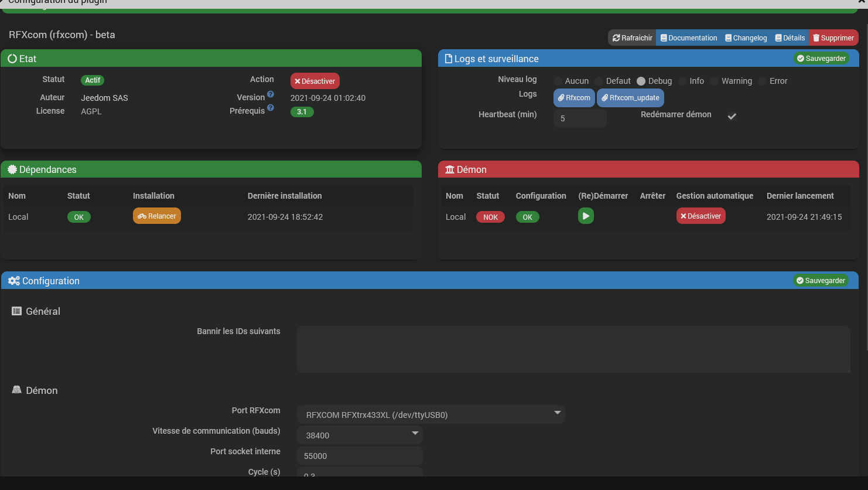
Task: Click the Démon section icon under Configuration
Action: pyautogui.click(x=17, y=390)
